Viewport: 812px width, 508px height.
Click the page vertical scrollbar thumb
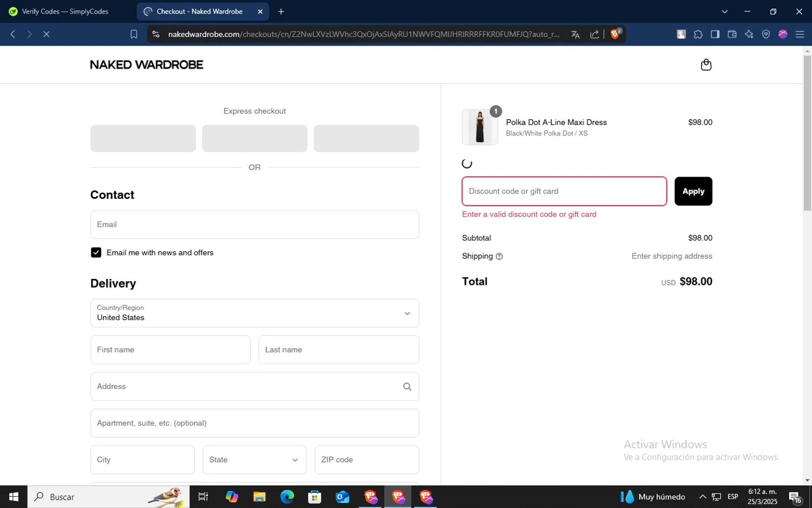tap(807, 133)
